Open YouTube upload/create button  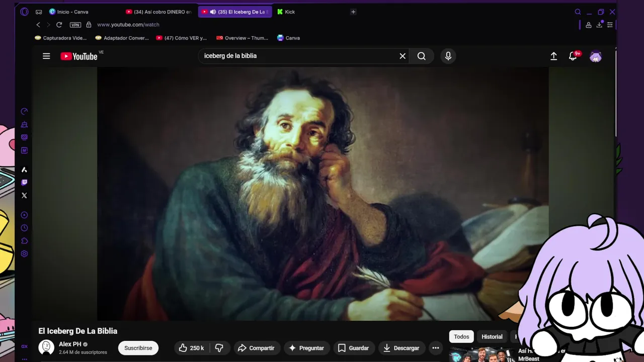click(x=553, y=56)
